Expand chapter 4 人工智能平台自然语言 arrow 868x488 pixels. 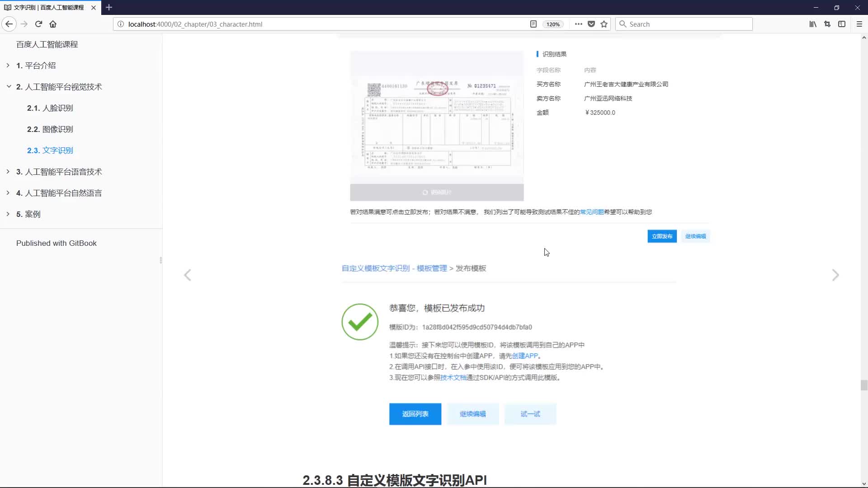coord(8,192)
